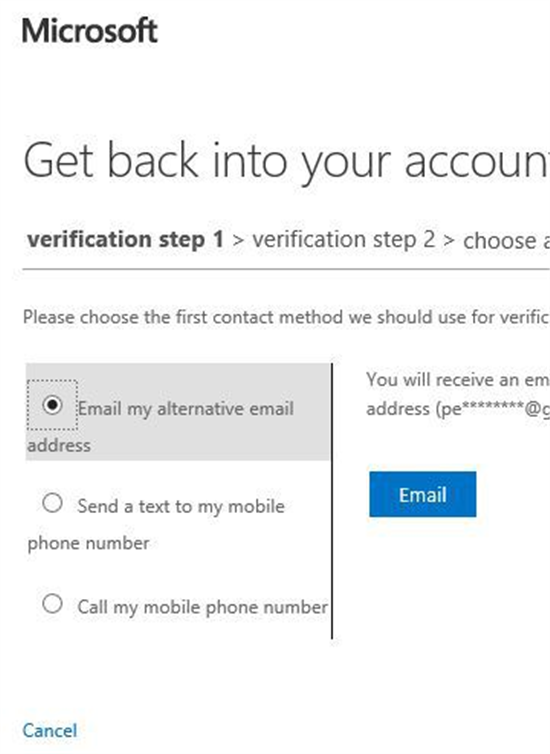This screenshot has height=754, width=550.
Task: Click the Cancel link
Action: click(x=50, y=730)
